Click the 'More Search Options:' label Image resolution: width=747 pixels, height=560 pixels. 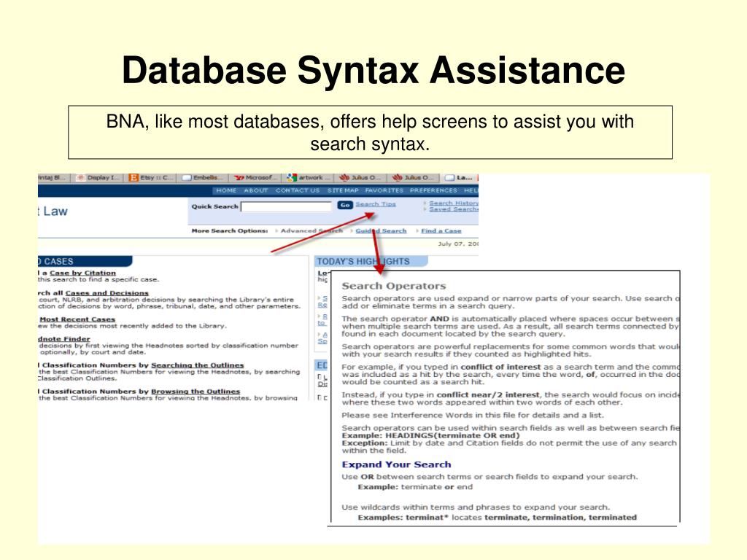tap(230, 230)
